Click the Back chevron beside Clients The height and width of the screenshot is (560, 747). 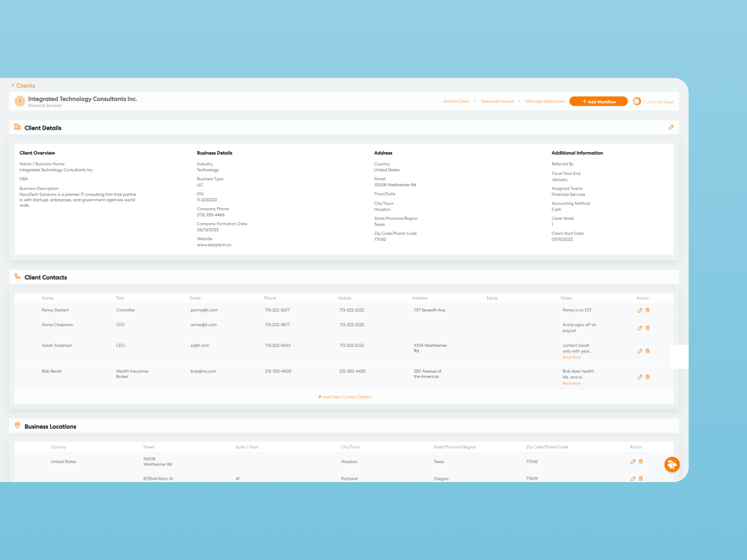(13, 85)
